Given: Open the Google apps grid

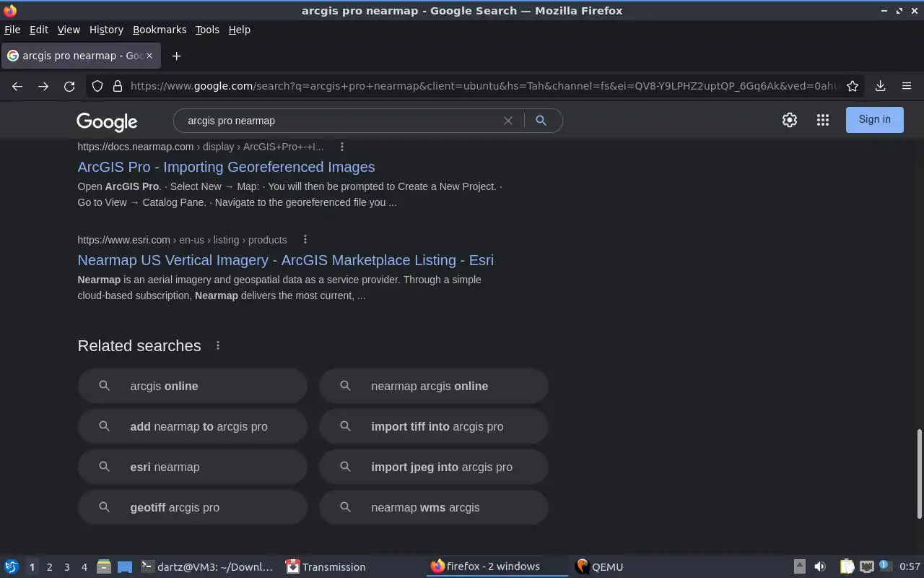Looking at the screenshot, I should [823, 120].
